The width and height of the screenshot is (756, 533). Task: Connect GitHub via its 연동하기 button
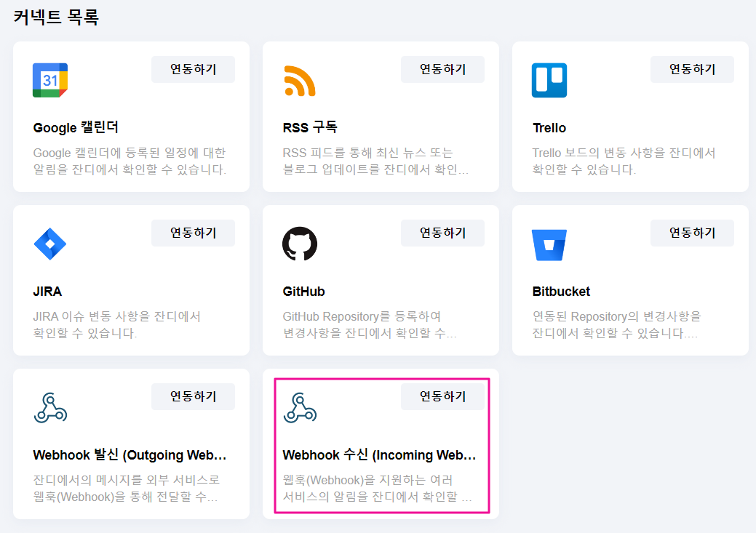point(442,233)
